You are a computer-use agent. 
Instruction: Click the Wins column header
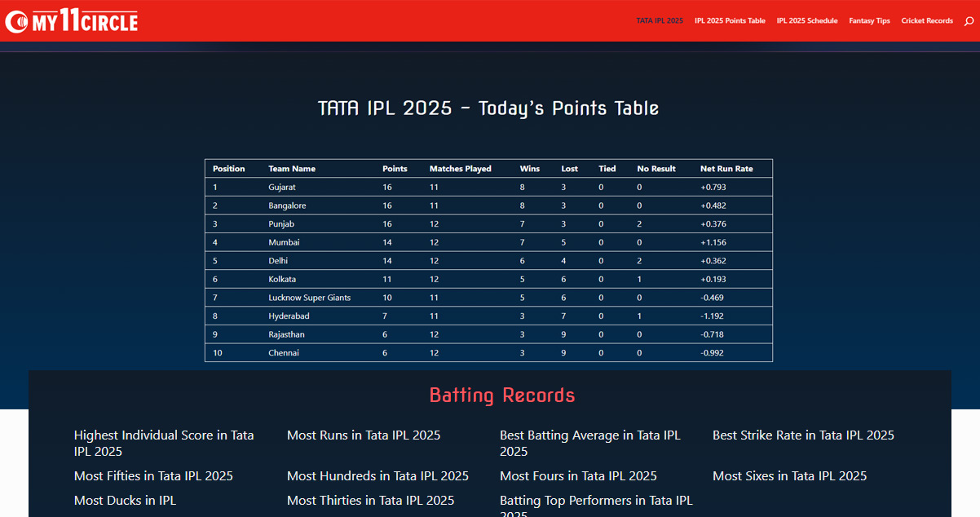pos(530,169)
